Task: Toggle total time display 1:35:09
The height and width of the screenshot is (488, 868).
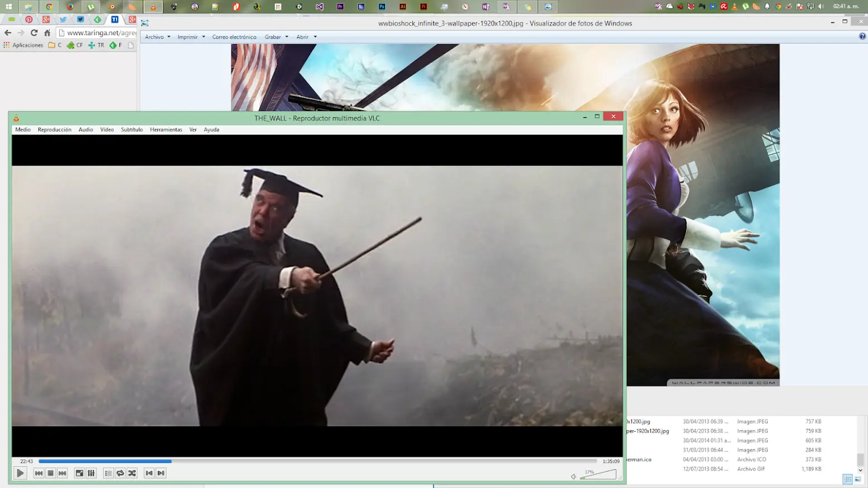Action: 611,461
